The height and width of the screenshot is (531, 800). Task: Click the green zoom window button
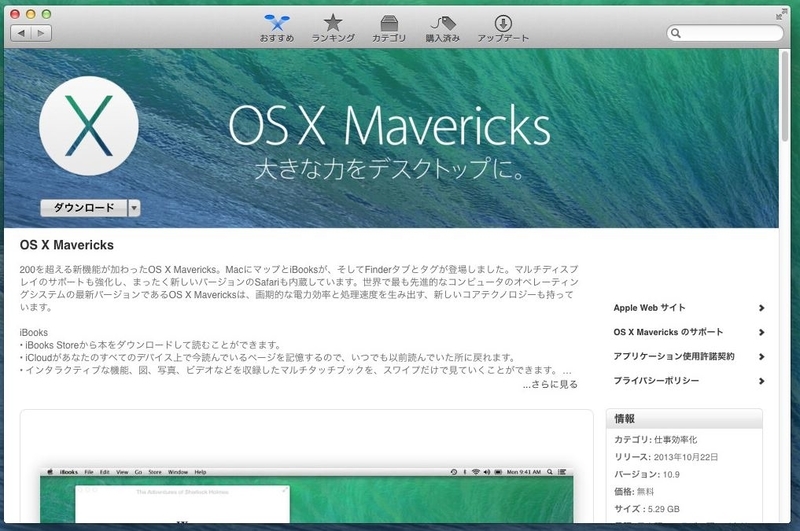click(x=46, y=14)
